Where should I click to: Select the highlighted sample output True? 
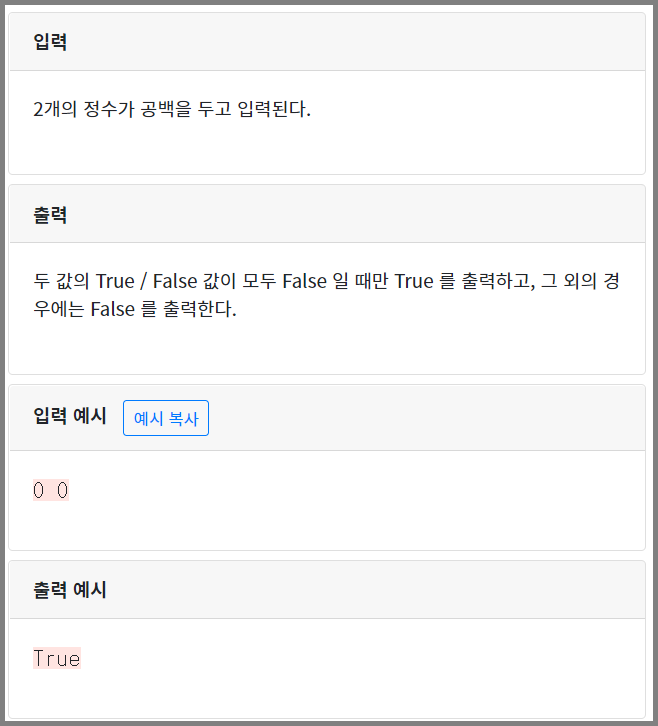57,658
